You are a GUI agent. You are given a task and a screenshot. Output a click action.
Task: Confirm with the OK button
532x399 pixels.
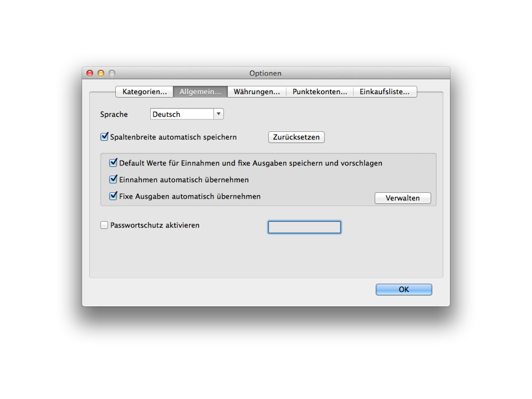(404, 290)
